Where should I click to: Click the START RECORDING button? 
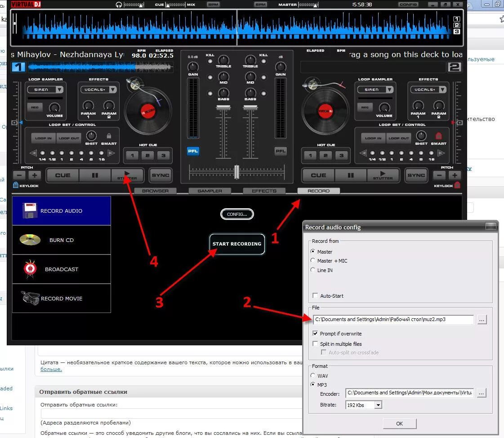(237, 244)
